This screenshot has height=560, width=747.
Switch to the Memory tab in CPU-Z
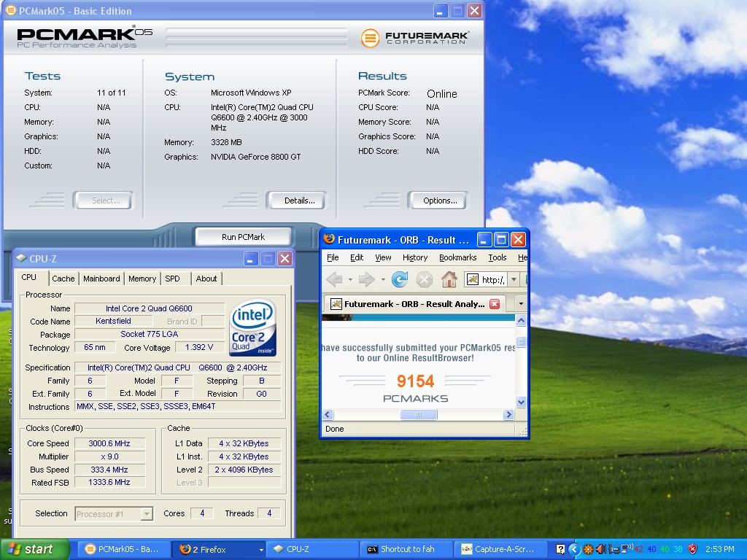(142, 279)
